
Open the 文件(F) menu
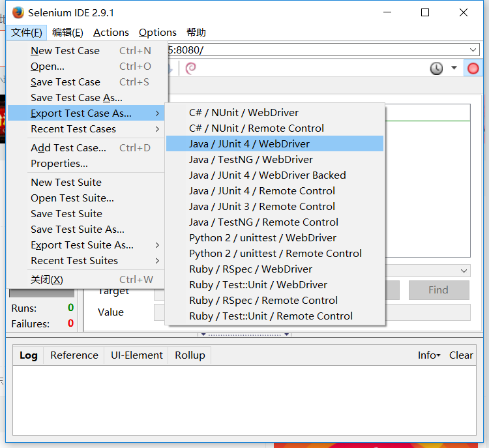(x=27, y=33)
